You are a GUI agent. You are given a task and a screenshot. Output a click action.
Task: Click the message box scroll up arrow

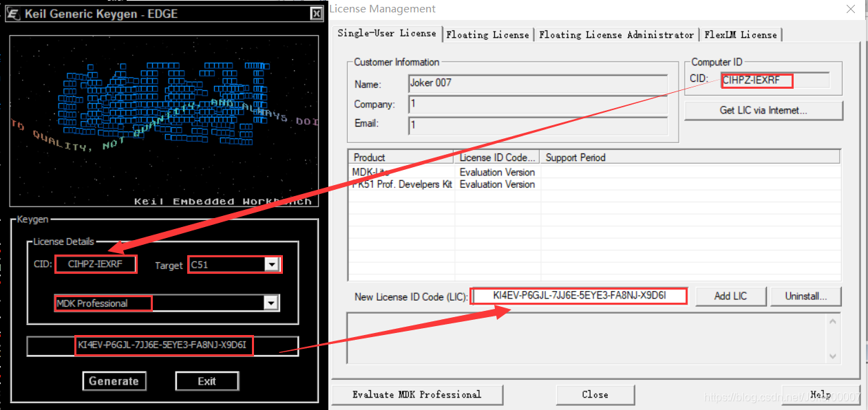(833, 322)
